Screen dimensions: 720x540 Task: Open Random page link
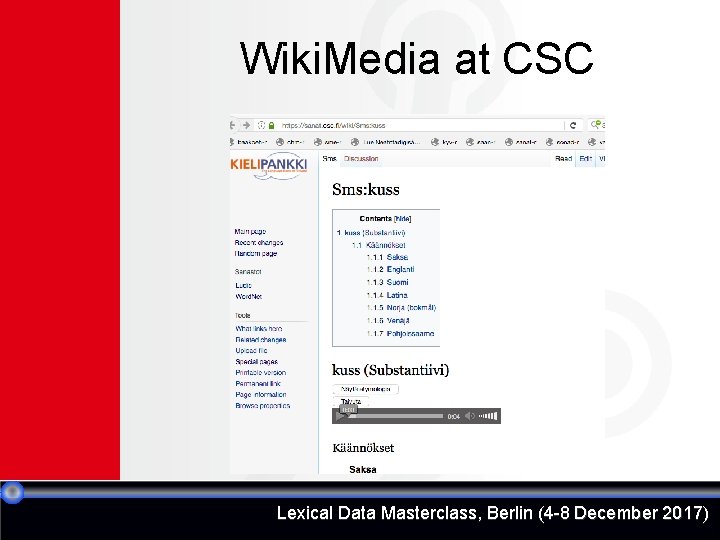click(x=256, y=253)
